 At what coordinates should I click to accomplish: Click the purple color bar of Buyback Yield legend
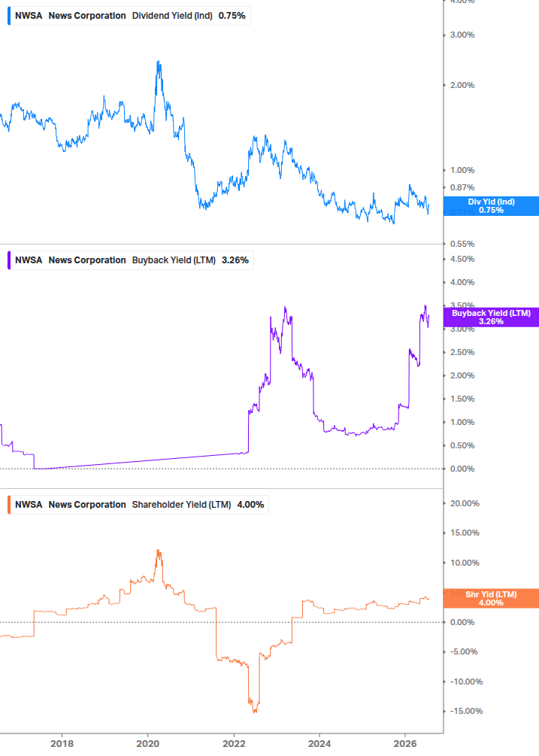click(x=9, y=260)
